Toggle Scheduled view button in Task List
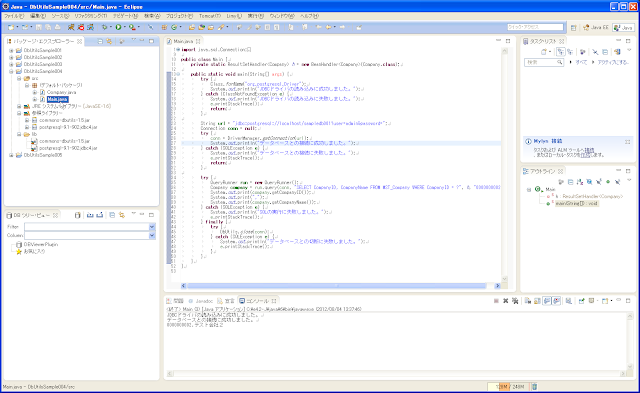The image size is (640, 393). (x=570, y=52)
